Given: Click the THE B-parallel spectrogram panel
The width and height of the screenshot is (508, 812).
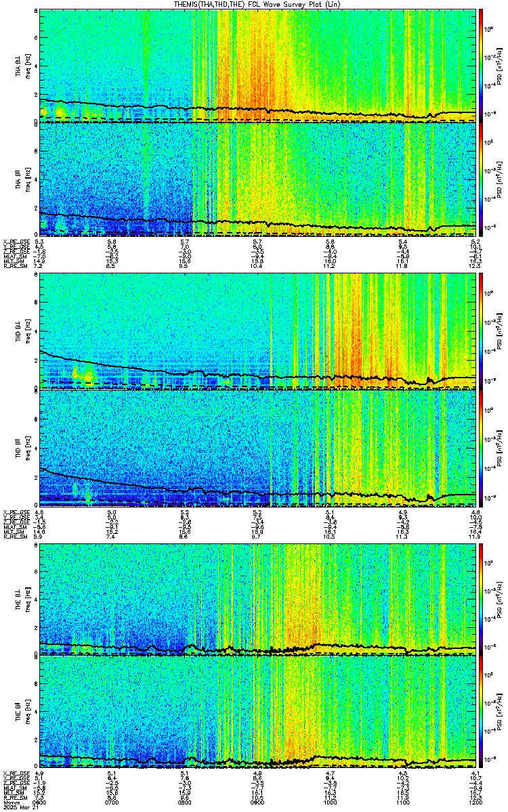Looking at the screenshot, I should 258,713.
